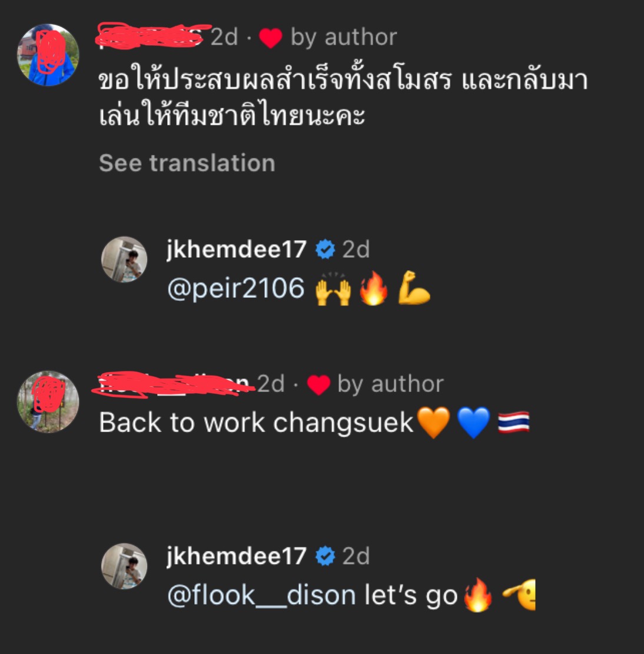Click the verified badge on second jkhemdee17 reply

tap(326, 556)
